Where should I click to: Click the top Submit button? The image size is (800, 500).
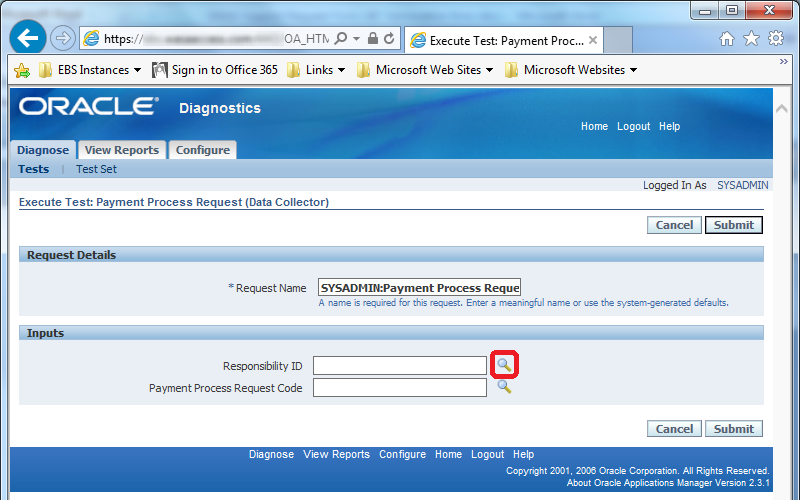(734, 225)
